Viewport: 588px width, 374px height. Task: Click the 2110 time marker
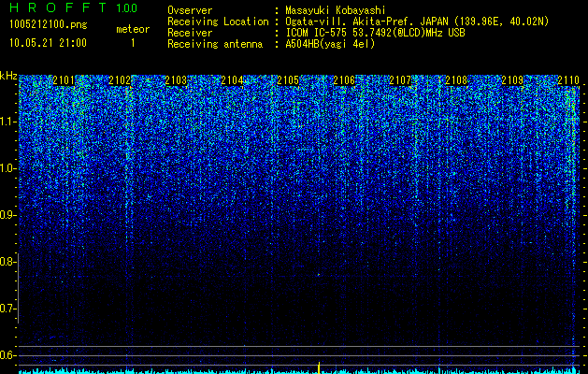tap(568, 79)
